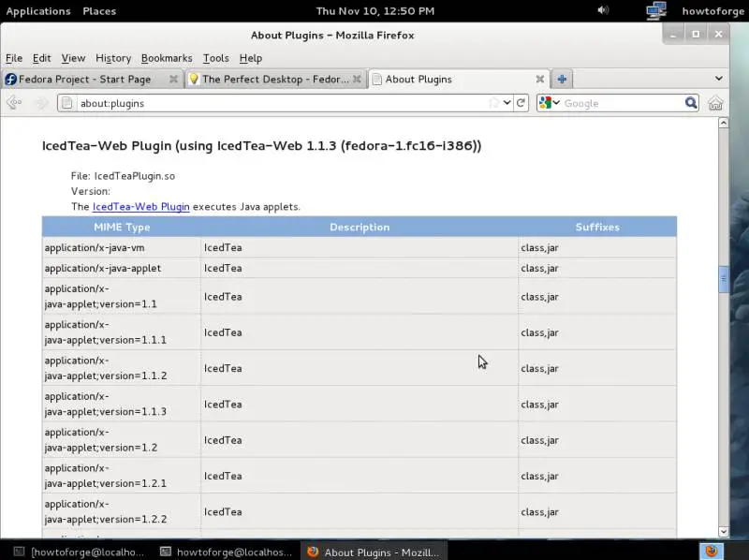Click the Google search box
749x560 pixels.
pyautogui.click(x=623, y=103)
